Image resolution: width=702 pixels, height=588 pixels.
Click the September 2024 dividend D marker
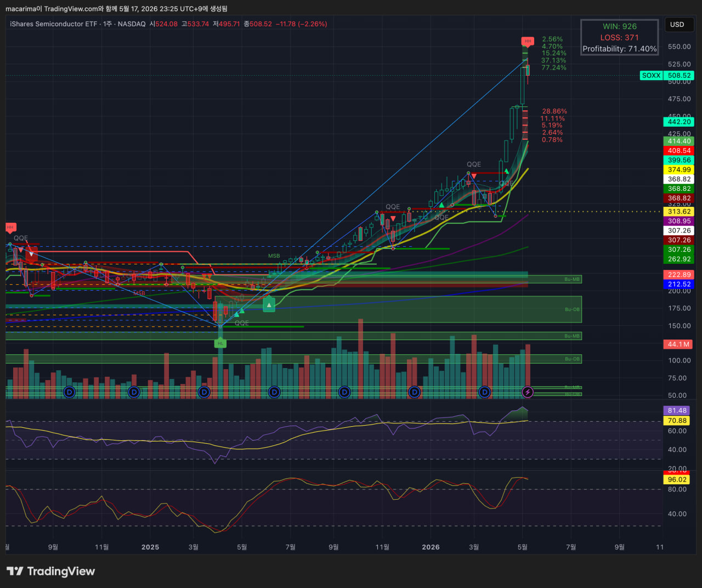point(69,392)
